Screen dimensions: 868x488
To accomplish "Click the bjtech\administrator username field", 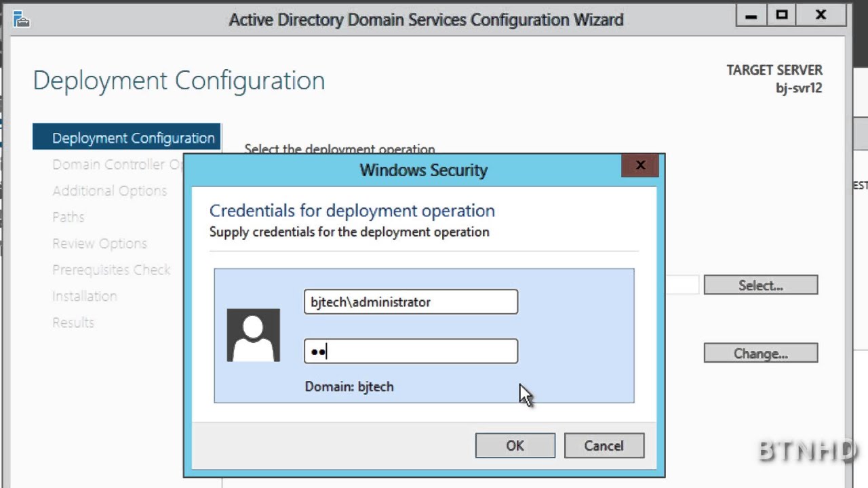I will [x=410, y=302].
